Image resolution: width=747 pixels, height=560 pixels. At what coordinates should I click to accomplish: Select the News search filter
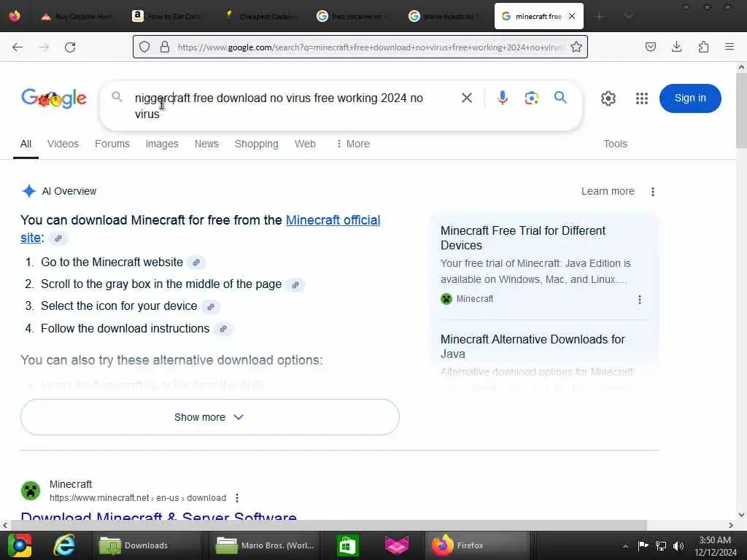pos(206,144)
